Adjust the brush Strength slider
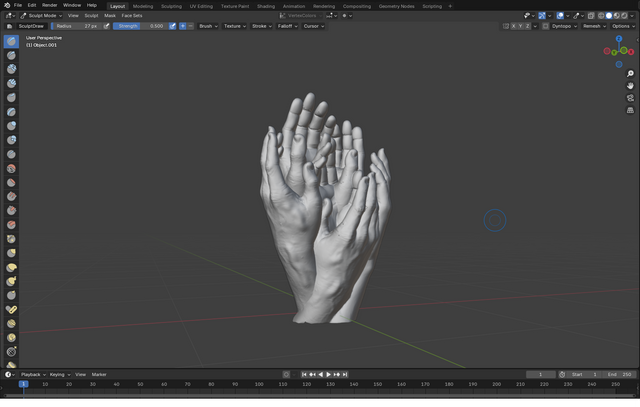Image resolution: width=640 pixels, height=407 pixels. tap(142, 26)
